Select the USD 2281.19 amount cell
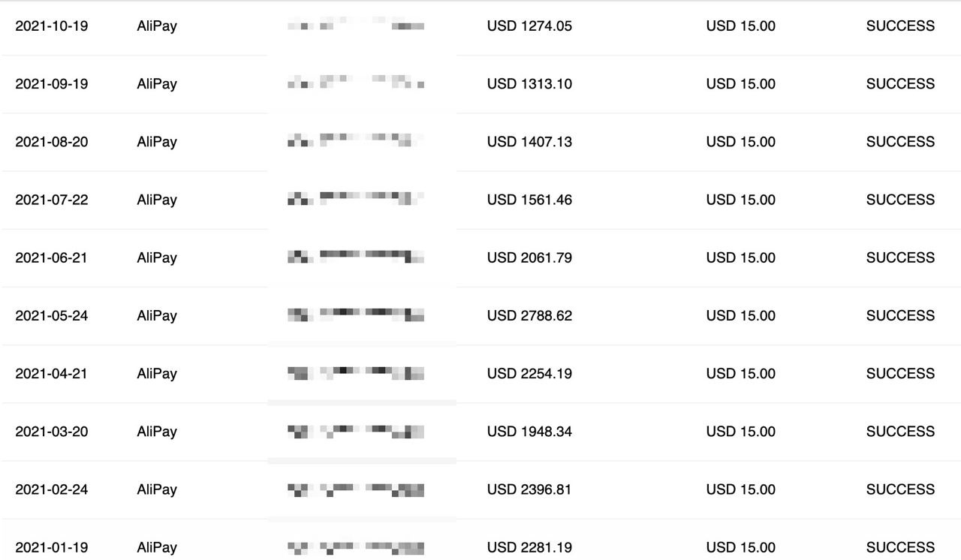The image size is (961, 560). [x=529, y=547]
